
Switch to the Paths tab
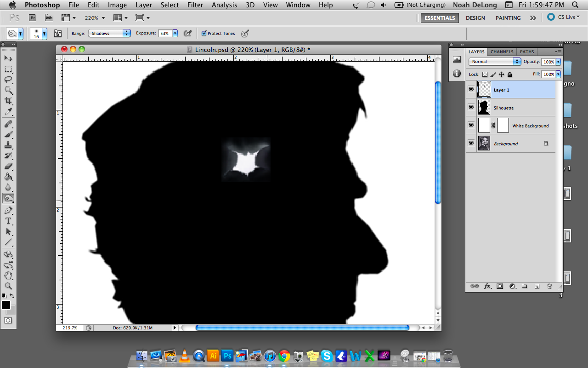click(527, 52)
